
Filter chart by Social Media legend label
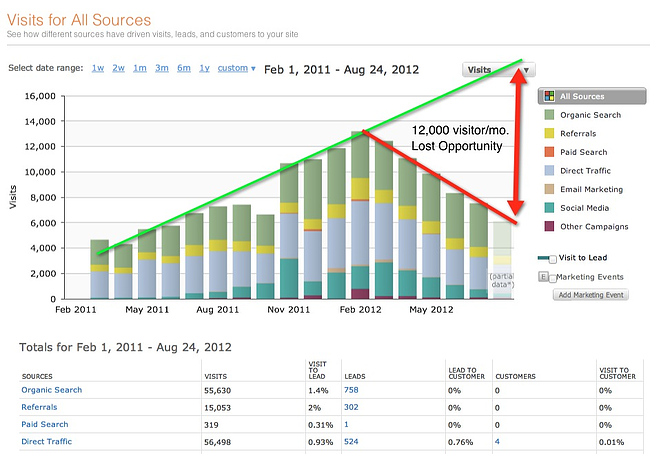(x=585, y=208)
